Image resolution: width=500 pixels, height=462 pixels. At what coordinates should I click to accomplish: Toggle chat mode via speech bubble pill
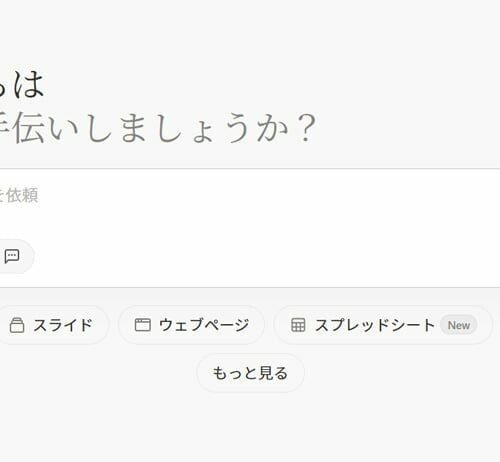(x=15, y=256)
